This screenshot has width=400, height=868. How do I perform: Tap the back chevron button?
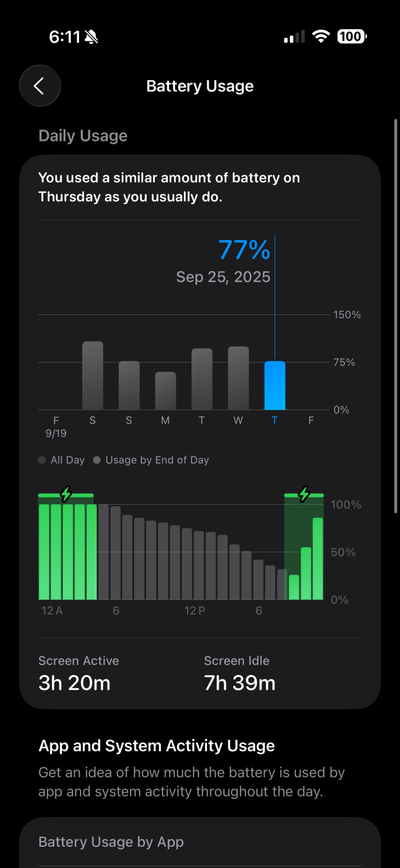[x=39, y=86]
